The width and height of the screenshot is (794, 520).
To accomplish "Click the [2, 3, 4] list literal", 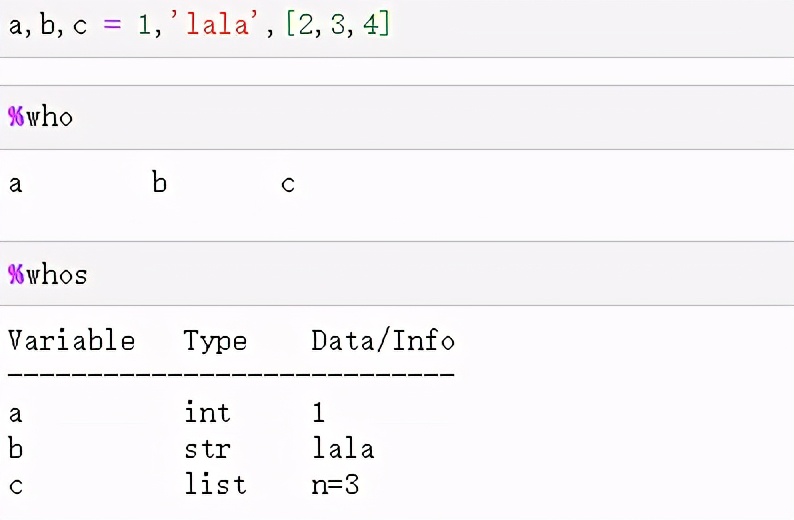I will click(x=338, y=24).
